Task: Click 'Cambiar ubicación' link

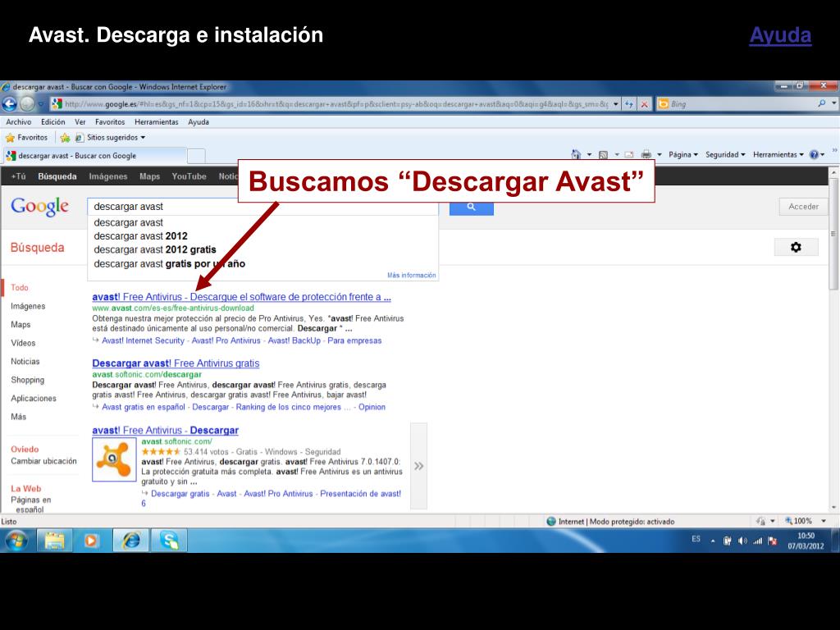Action: 44,461
